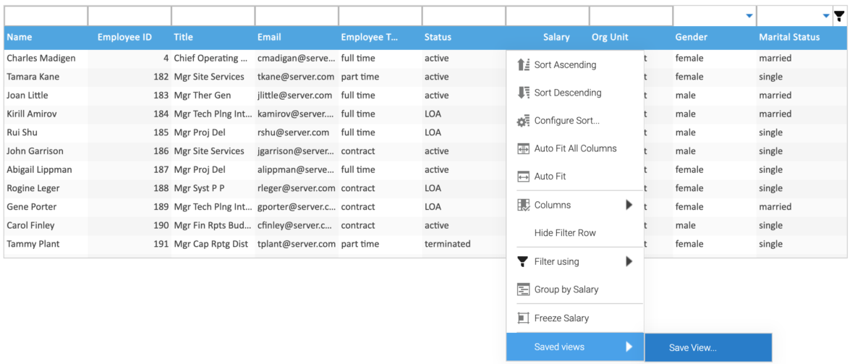Select the Rui Shu name cell
Screen dimensions: 868x364
(46, 132)
